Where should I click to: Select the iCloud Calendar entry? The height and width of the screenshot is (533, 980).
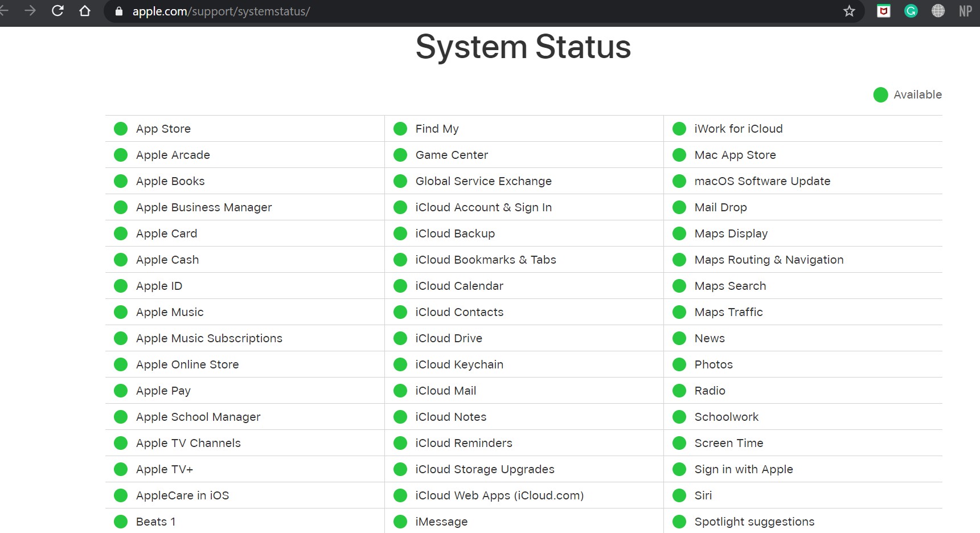(x=460, y=286)
